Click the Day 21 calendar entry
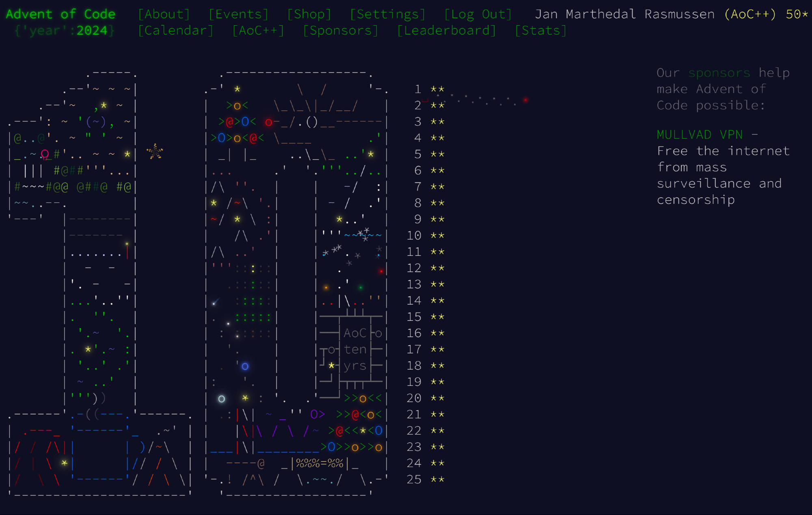 pyautogui.click(x=425, y=414)
